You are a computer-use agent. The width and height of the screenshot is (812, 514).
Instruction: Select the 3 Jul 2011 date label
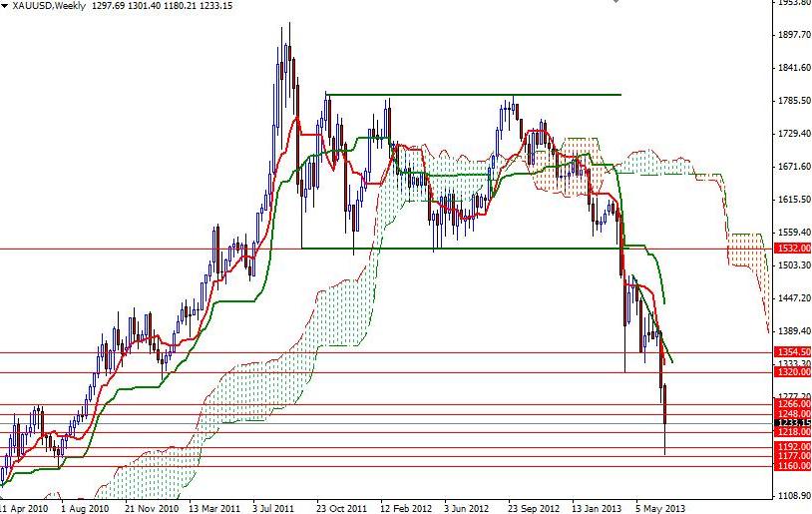click(275, 508)
